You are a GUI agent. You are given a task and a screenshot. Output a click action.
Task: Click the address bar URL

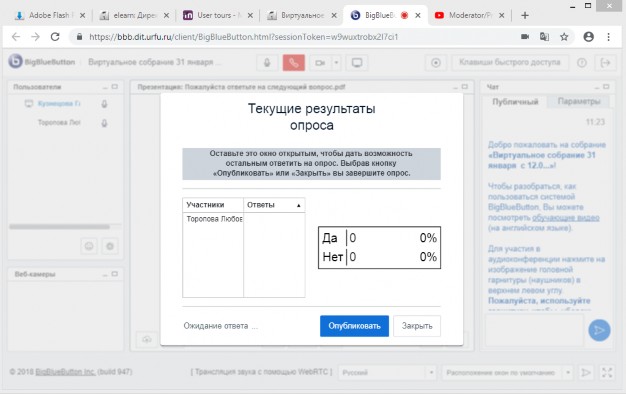point(244,37)
